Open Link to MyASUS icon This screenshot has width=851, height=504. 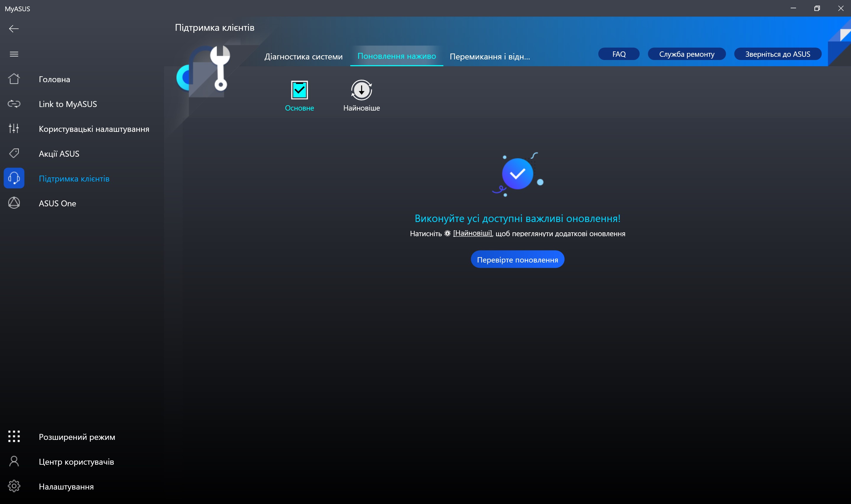point(14,104)
